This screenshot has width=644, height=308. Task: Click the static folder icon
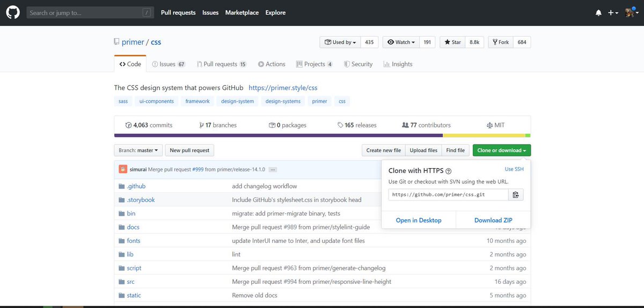coord(122,295)
